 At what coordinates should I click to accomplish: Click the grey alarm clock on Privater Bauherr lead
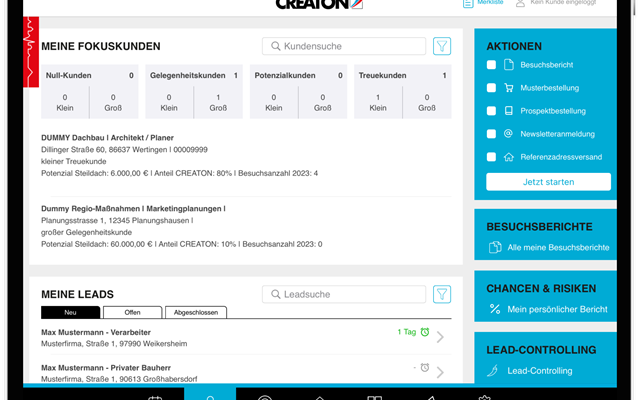(425, 367)
